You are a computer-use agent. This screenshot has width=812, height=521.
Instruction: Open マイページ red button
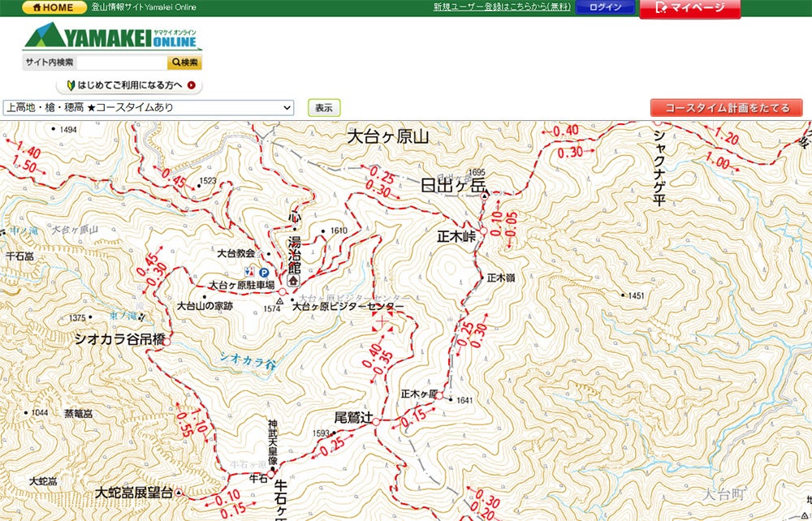(689, 8)
